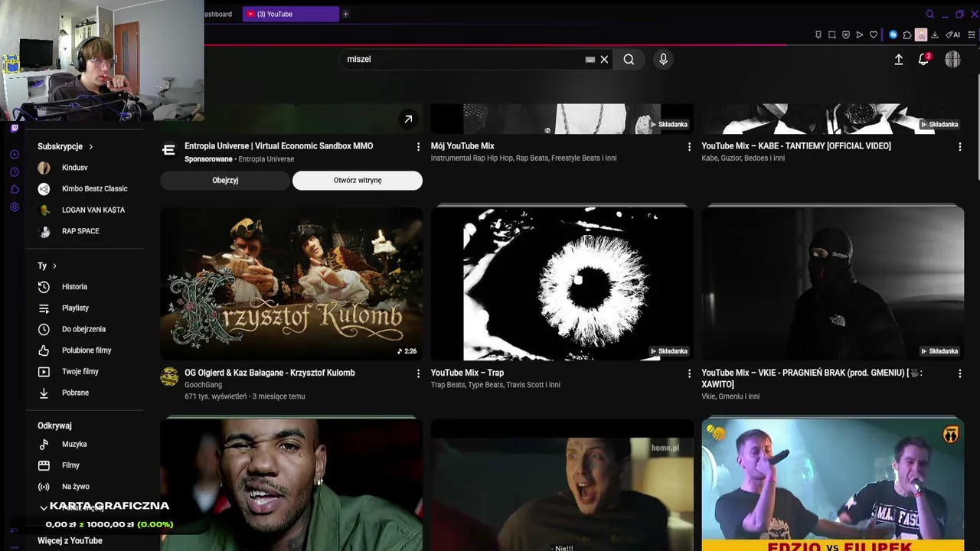Click the extensions cube in browser sidebar
Image resolution: width=980 pixels, height=551 pixels.
click(15, 189)
